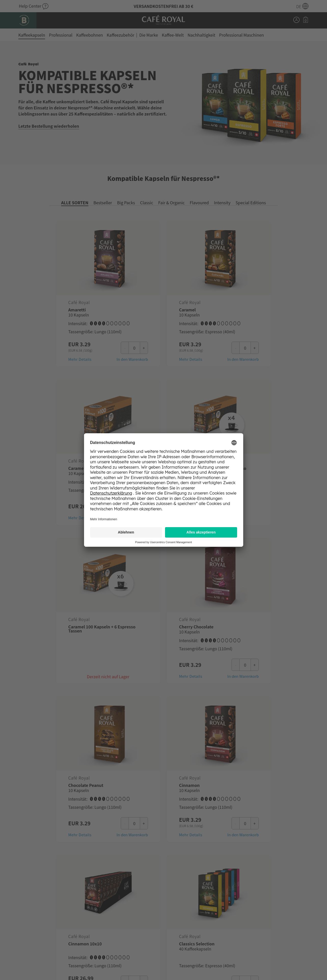Select the Fair & Organic filter tab
Screen dimensions: 327x980
[171, 203]
